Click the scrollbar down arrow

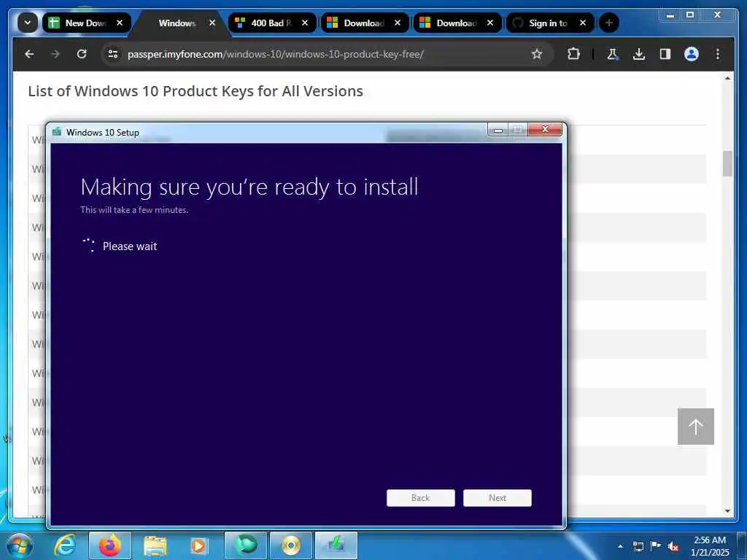pyautogui.click(x=727, y=511)
